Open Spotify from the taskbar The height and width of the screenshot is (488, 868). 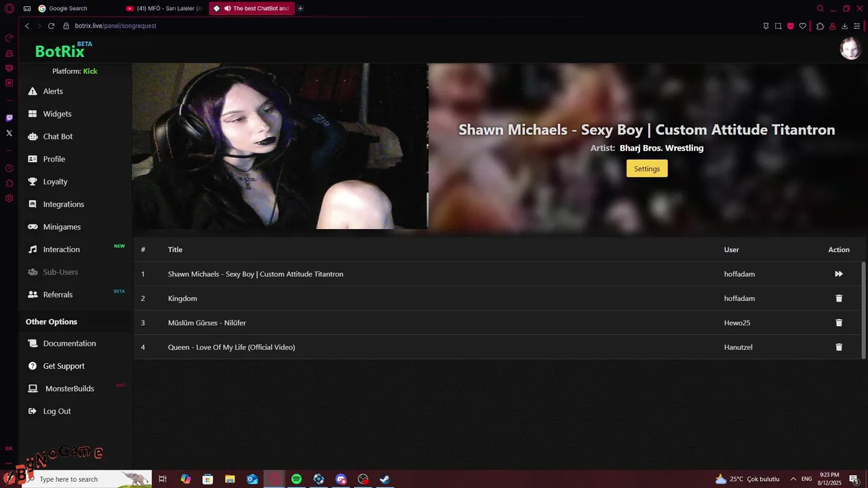click(296, 479)
